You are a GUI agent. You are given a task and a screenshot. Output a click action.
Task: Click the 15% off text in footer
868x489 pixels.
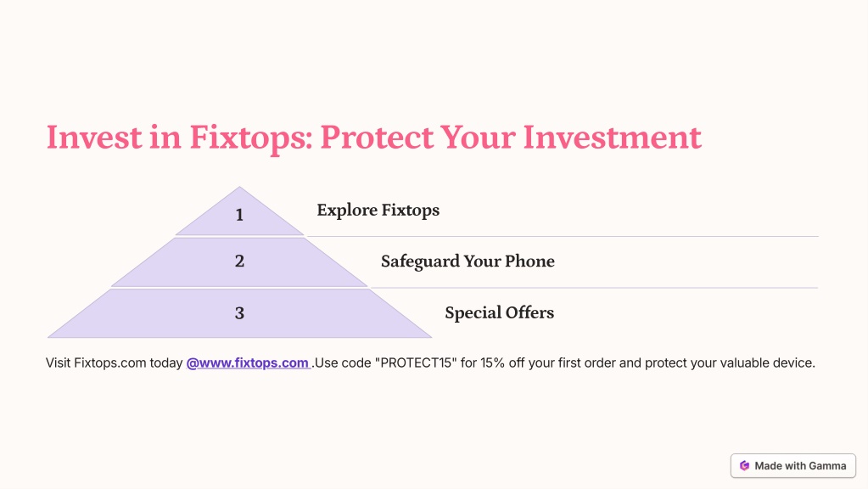pyautogui.click(x=502, y=363)
